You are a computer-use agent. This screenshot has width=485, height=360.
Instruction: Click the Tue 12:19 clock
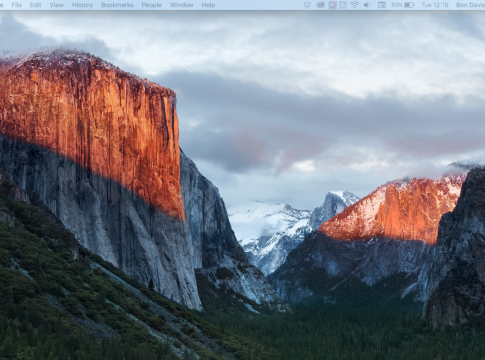point(435,5)
